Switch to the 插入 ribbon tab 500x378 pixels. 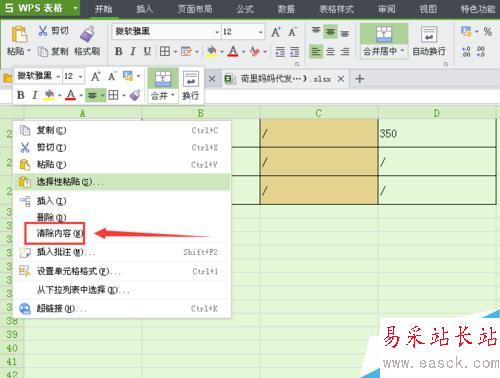(x=144, y=9)
